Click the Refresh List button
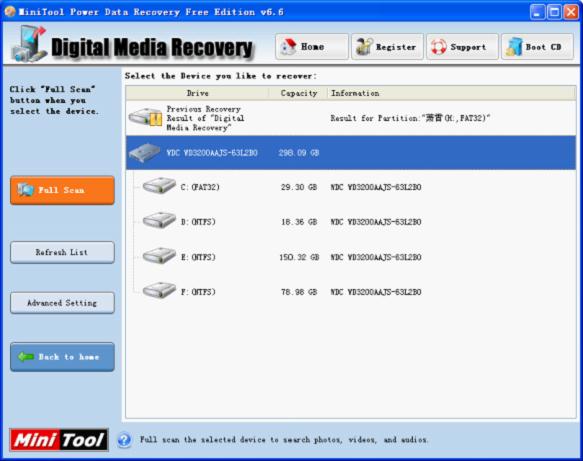 tap(62, 252)
